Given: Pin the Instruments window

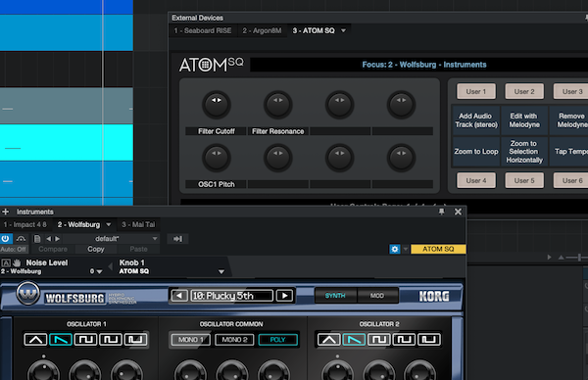Looking at the screenshot, I should point(441,212).
